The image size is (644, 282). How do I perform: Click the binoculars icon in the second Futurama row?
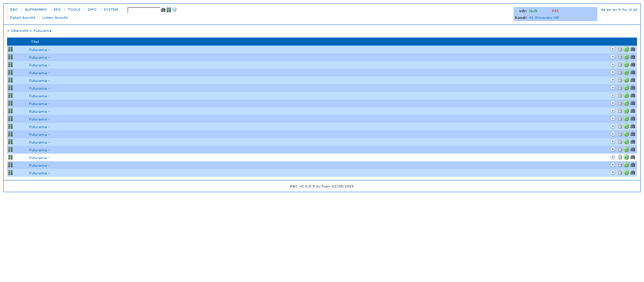point(633,57)
